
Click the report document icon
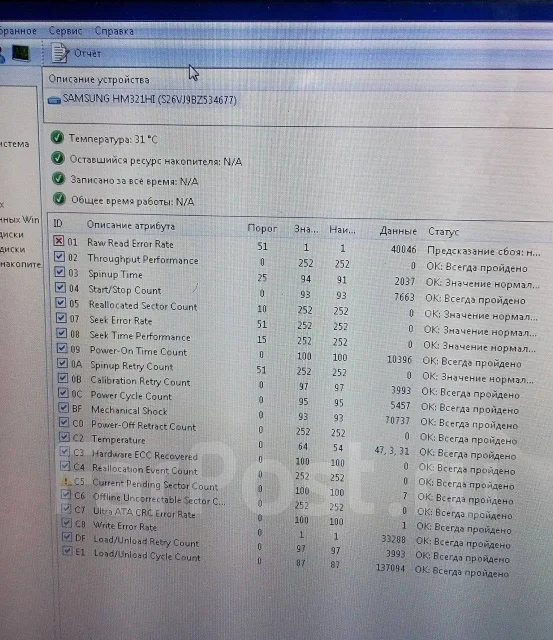click(60, 52)
